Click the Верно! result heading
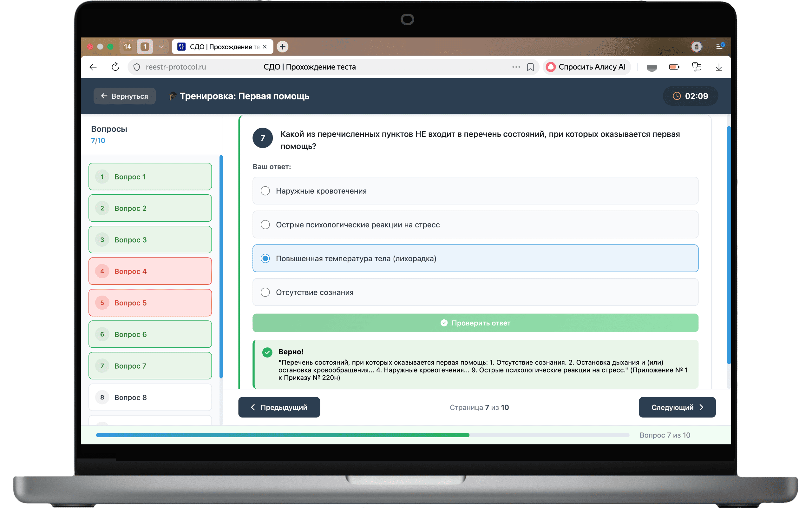 tap(291, 351)
